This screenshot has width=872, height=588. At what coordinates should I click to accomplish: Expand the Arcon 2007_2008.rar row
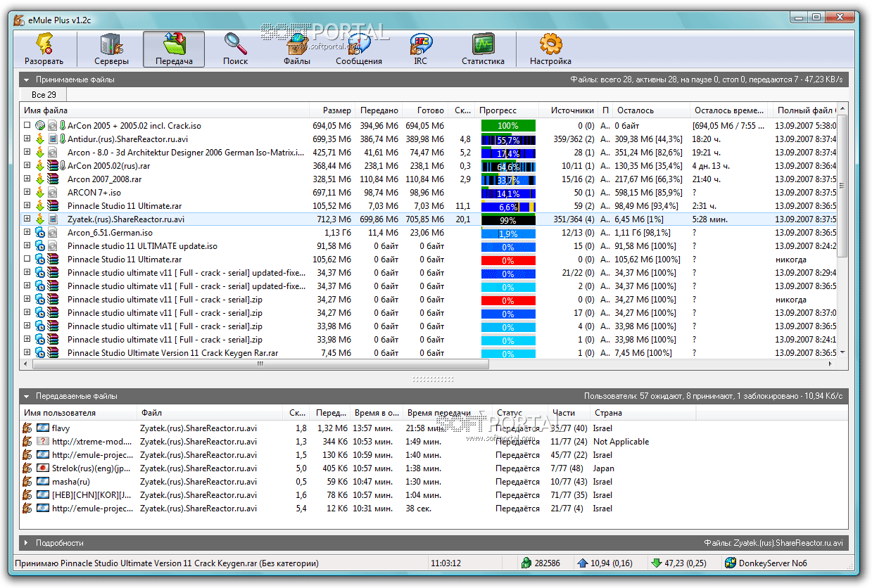click(27, 179)
